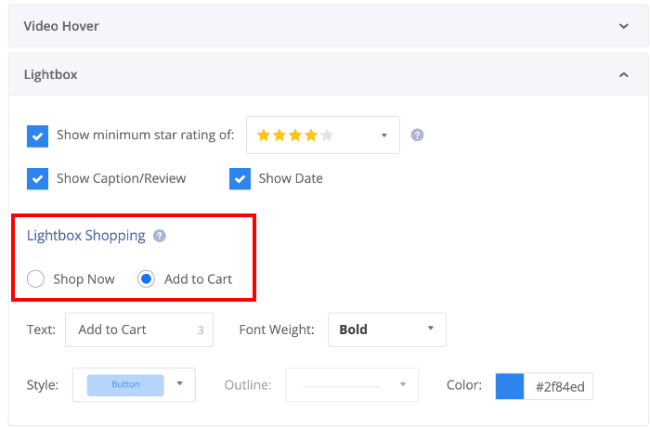
Task: Click the Video Hover panel title
Action: [61, 26]
